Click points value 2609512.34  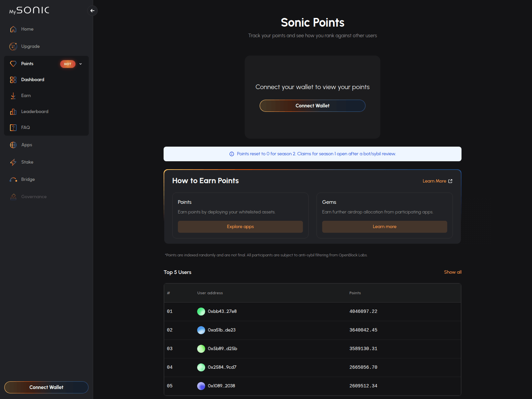tap(363, 386)
